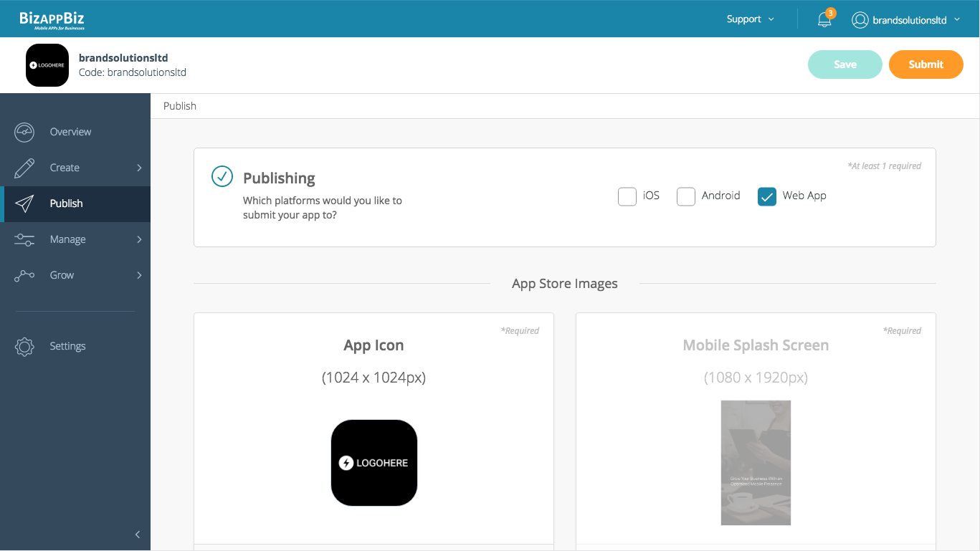The width and height of the screenshot is (980, 551).
Task: Collapse the sidebar with the bottom arrow
Action: click(138, 535)
